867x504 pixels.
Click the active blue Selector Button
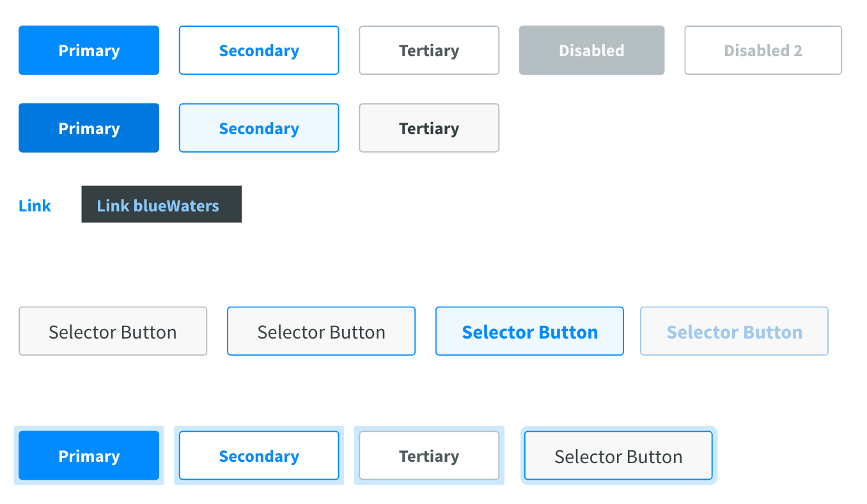click(x=529, y=331)
